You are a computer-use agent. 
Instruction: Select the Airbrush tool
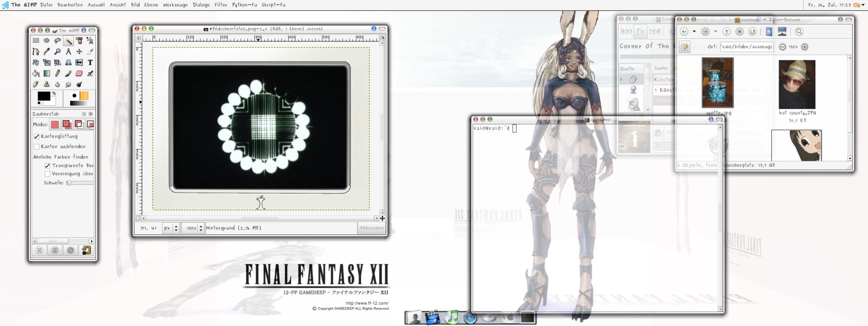pos(90,73)
